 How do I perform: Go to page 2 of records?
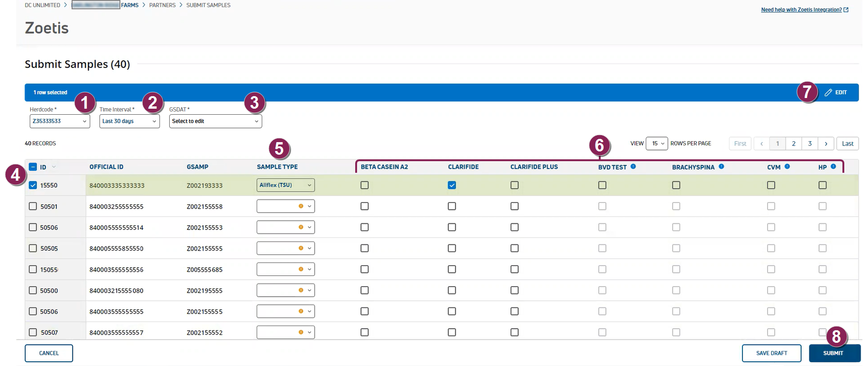(x=794, y=144)
